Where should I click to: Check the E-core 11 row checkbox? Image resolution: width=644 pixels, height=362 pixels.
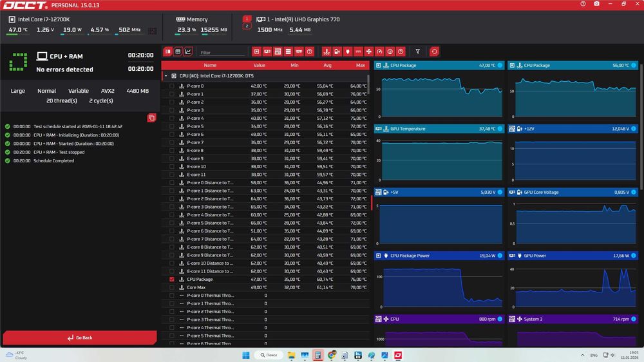(172, 175)
